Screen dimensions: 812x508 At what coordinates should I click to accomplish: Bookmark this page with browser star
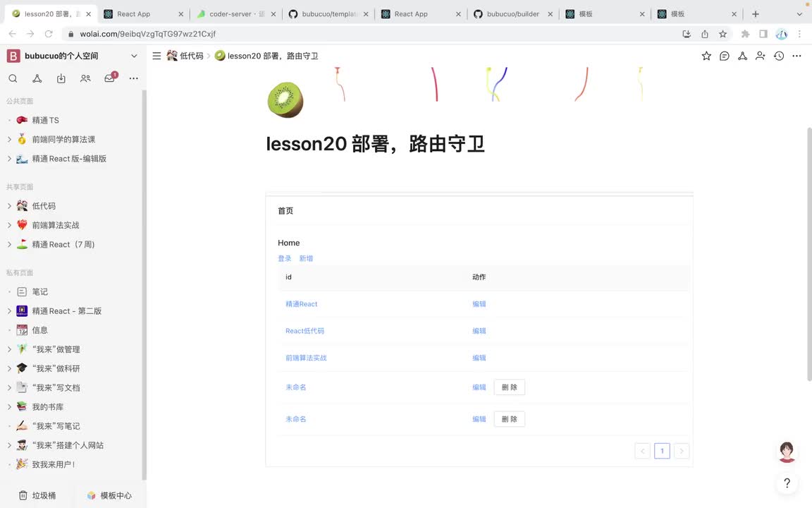[x=723, y=34]
